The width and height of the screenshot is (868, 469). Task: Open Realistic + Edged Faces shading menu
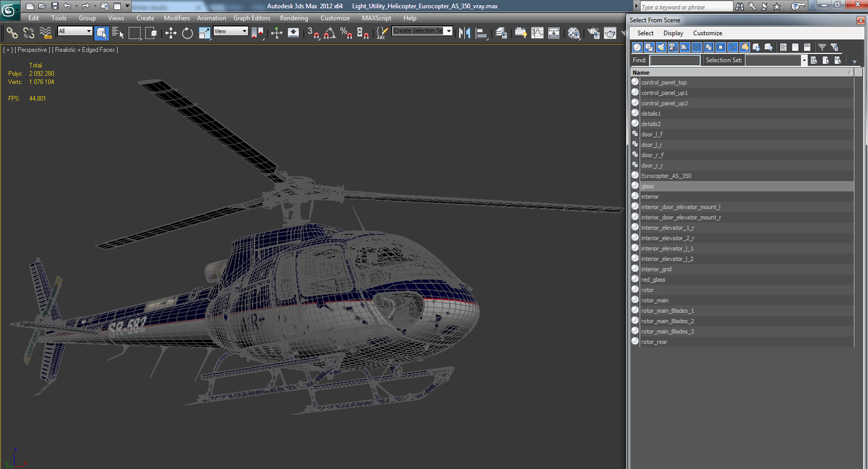[86, 50]
